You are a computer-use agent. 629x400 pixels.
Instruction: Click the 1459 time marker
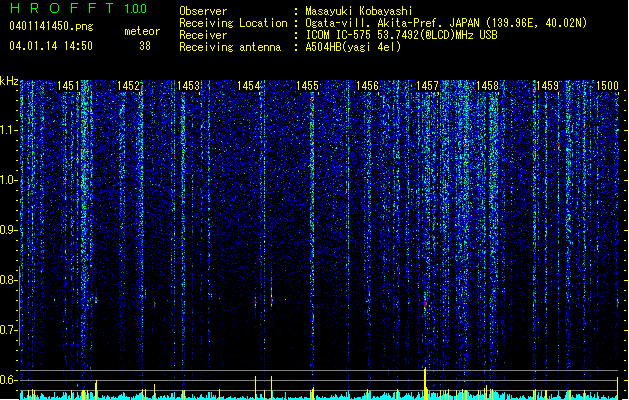[x=547, y=86]
